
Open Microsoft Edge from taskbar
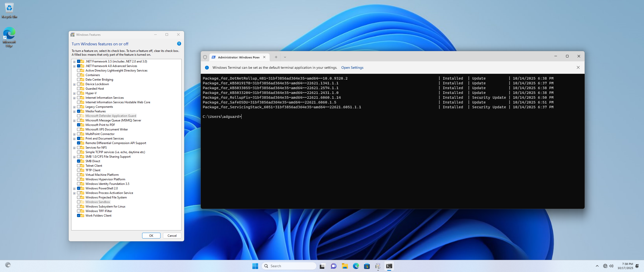coord(356,266)
